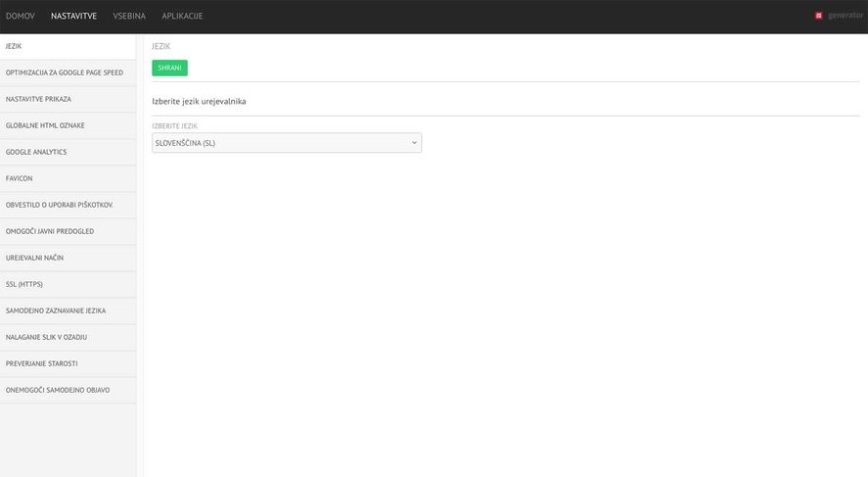868x477 pixels.
Task: Open Urejevalni način settings
Action: (x=69, y=259)
